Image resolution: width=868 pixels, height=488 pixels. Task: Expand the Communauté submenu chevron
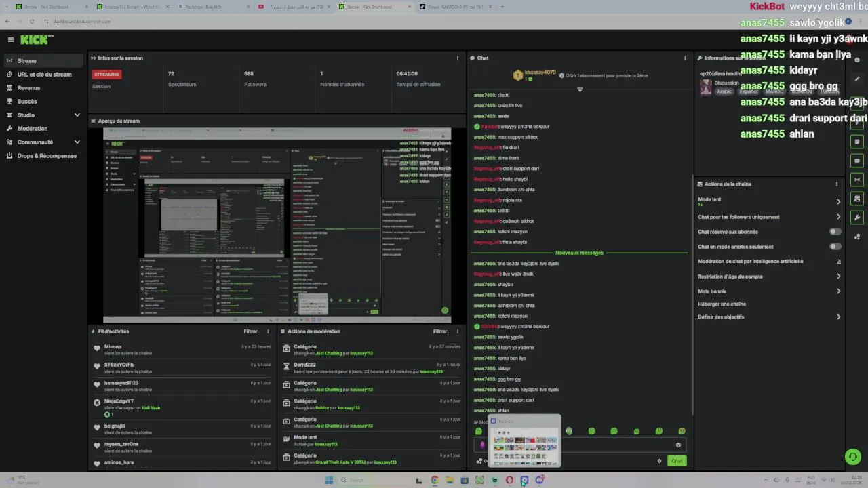tap(77, 142)
